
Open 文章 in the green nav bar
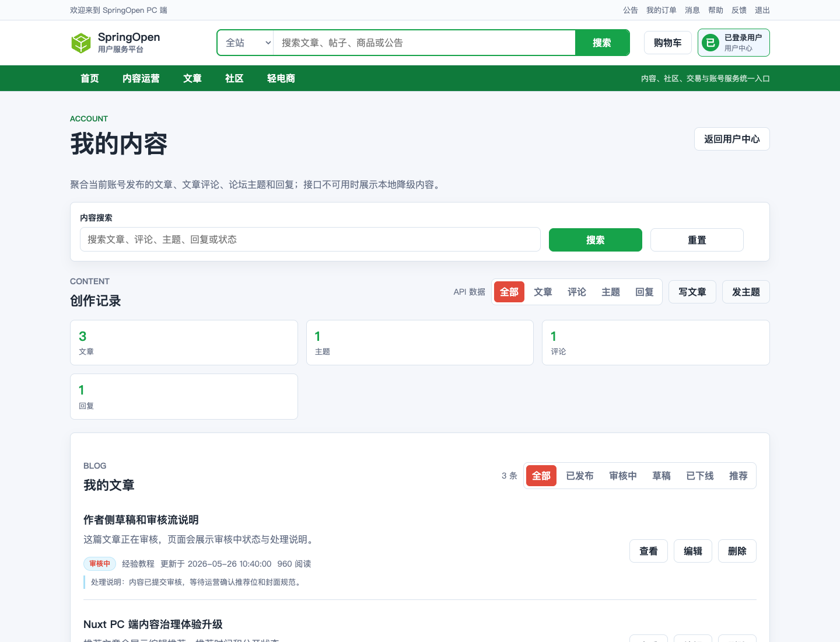[192, 78]
